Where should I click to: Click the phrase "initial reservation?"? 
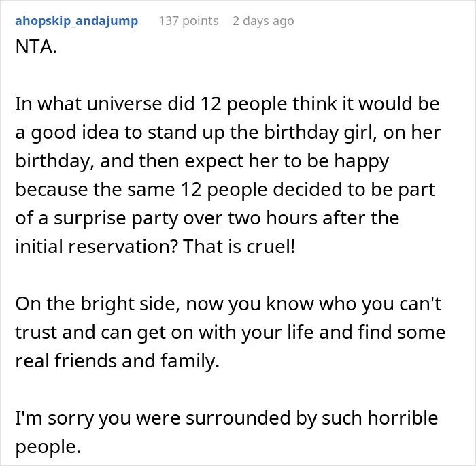(97, 246)
